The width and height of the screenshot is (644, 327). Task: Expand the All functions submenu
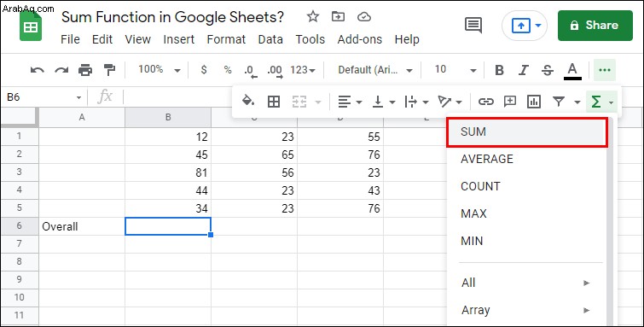pyautogui.click(x=526, y=283)
